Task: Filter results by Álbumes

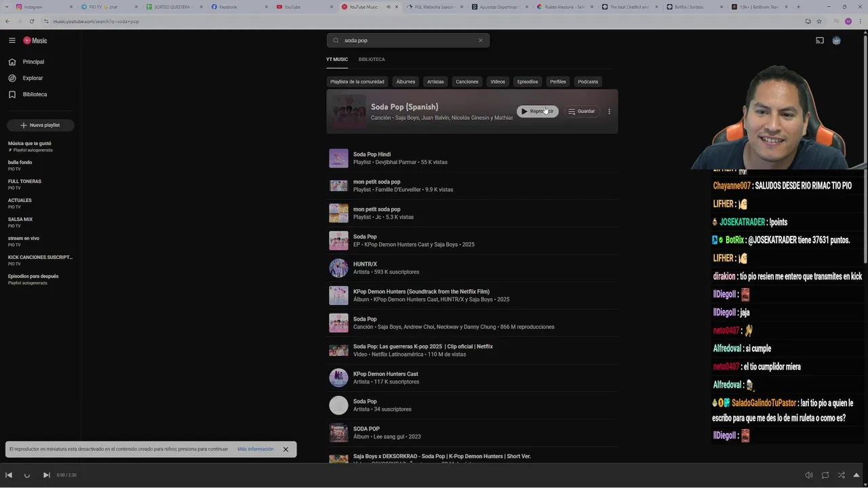Action: tap(406, 82)
